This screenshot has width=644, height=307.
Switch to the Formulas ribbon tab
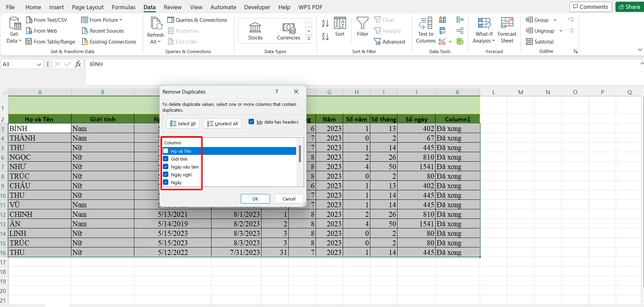click(x=123, y=7)
